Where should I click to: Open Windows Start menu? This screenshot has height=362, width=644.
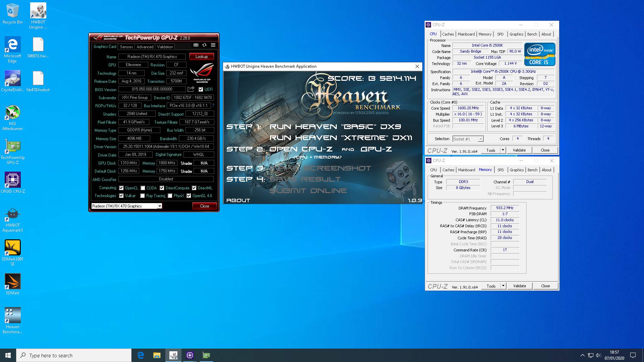pos(8,355)
